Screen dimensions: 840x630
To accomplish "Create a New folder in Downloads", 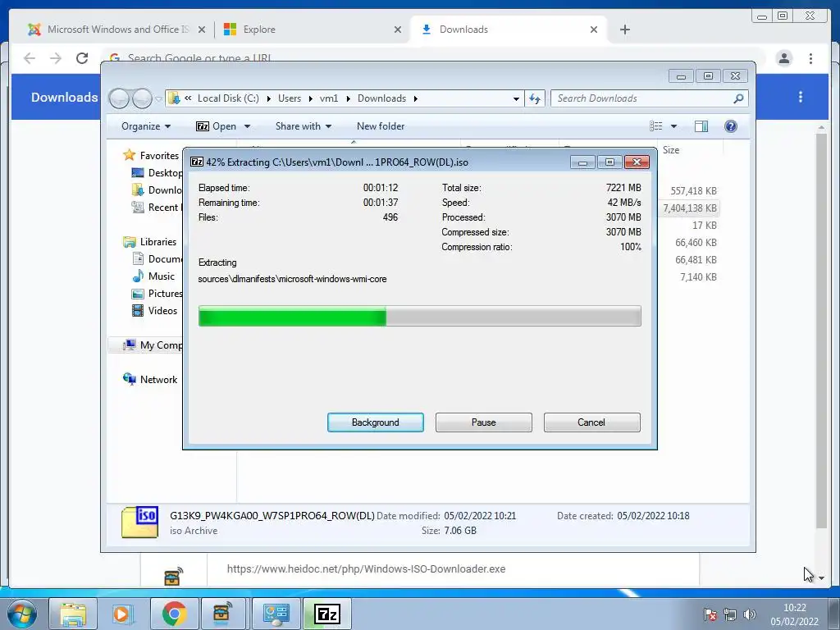I will pyautogui.click(x=381, y=126).
